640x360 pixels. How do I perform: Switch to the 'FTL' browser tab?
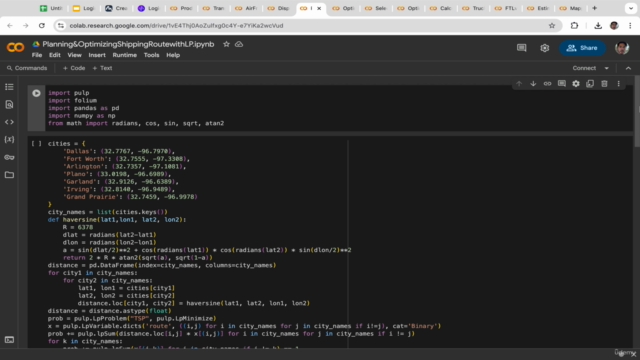click(505, 8)
